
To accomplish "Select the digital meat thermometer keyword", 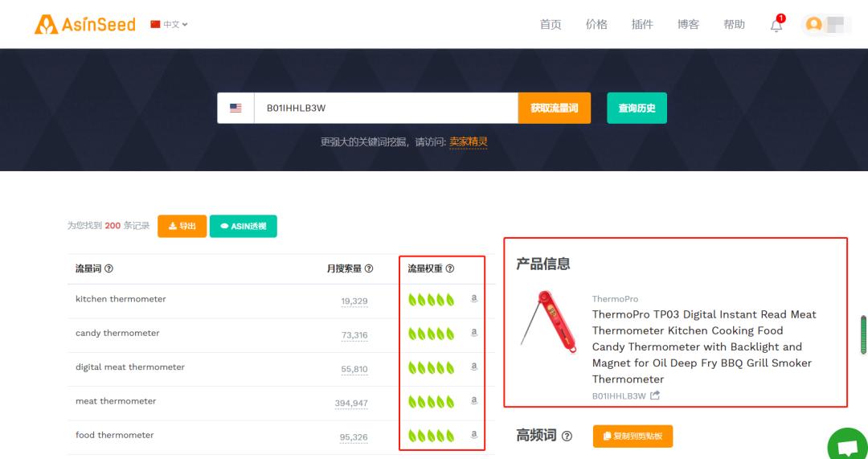I will tap(130, 367).
